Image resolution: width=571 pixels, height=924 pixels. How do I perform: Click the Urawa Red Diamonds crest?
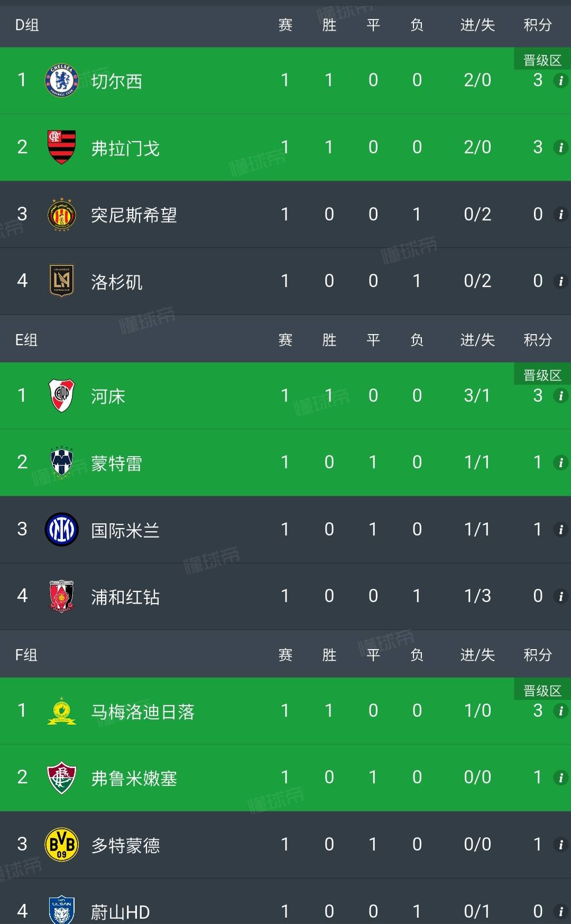click(x=61, y=596)
